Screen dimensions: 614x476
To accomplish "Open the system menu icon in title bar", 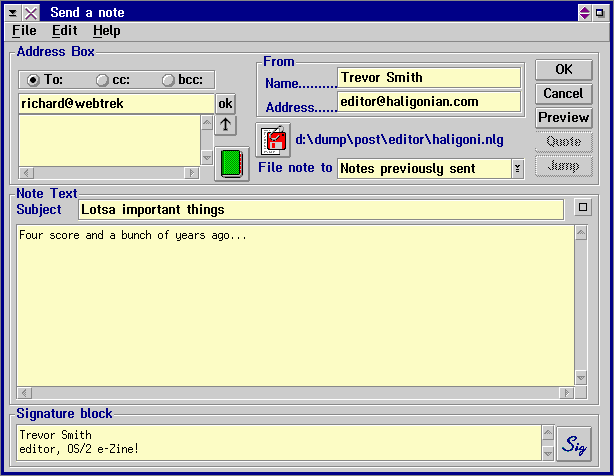I will pyautogui.click(x=13, y=13).
